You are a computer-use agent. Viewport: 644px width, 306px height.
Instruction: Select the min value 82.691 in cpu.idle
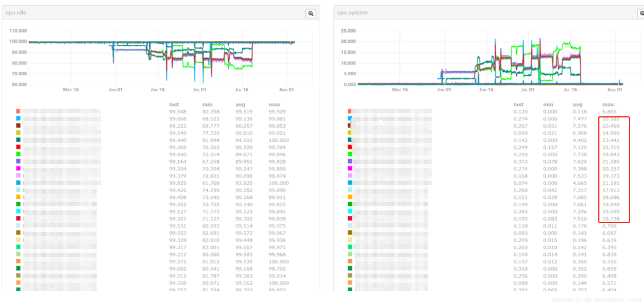(211, 233)
